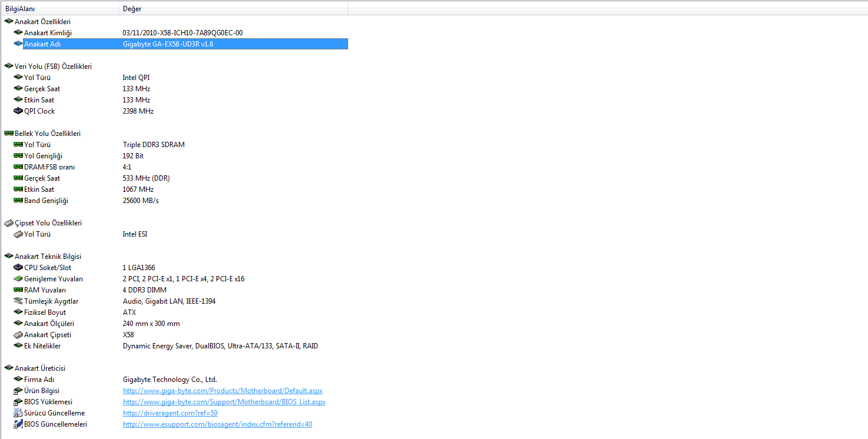Open the driveragent.com?ref=59 link
This screenshot has height=439, width=868.
[x=170, y=413]
